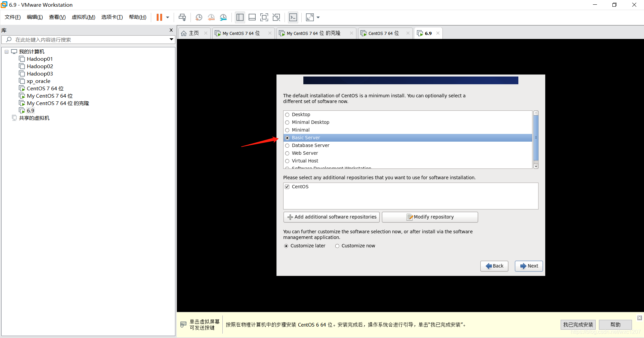Image resolution: width=644 pixels, height=338 pixels.
Task: Select the Basic Server radio option
Action: pos(287,138)
